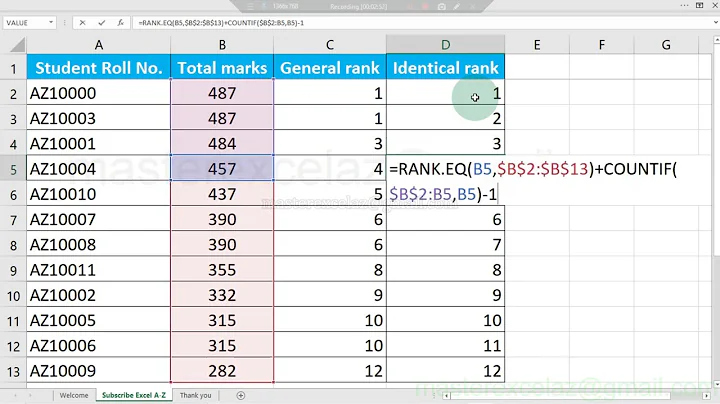Cancel the formula entry with the X icon
720x404 pixels.
coord(82,22)
